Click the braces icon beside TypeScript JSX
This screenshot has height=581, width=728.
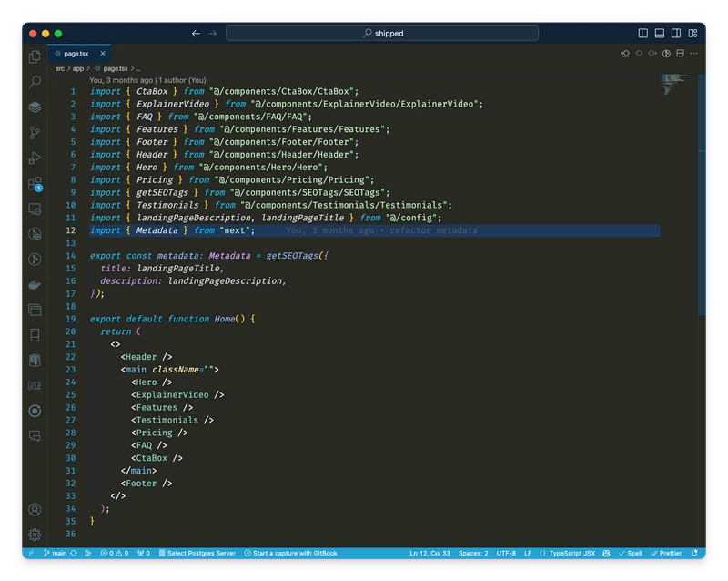pos(542,553)
